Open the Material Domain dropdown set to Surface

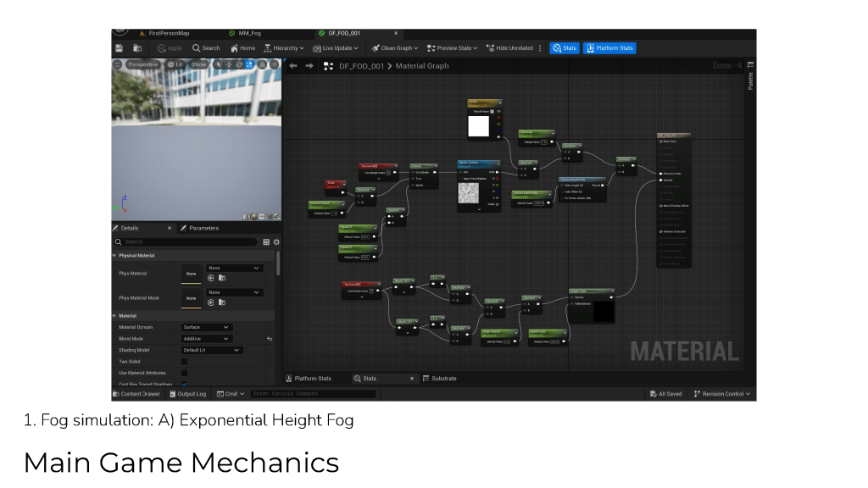pyautogui.click(x=206, y=327)
